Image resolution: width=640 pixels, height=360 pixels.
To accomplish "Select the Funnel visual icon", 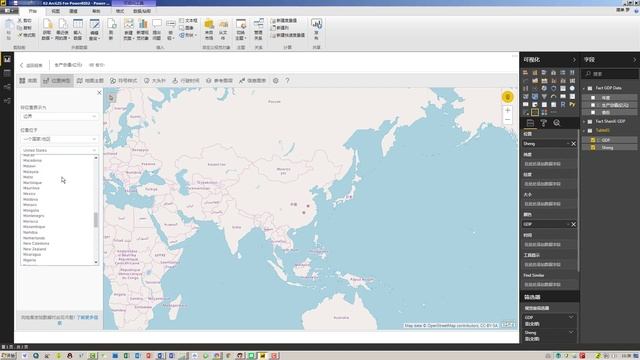I will [544, 97].
